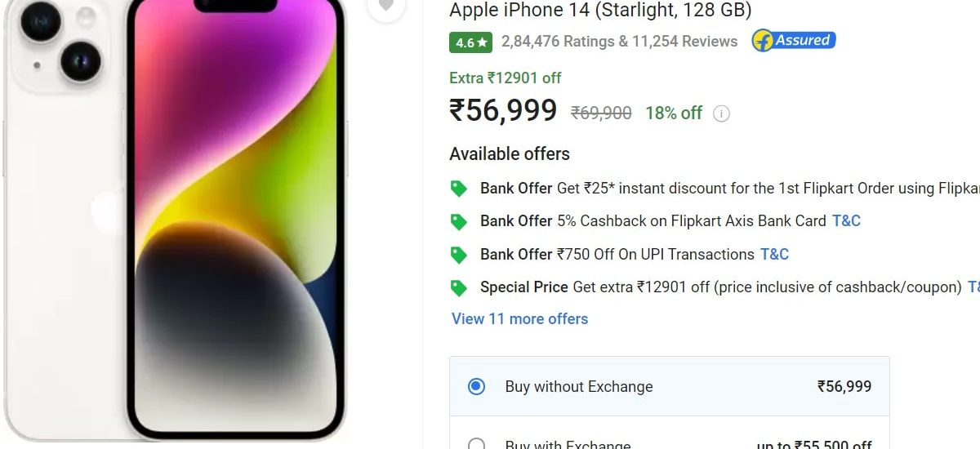Click the Flipkart Assured badge
Screen dimensions: 980x449
(x=794, y=41)
